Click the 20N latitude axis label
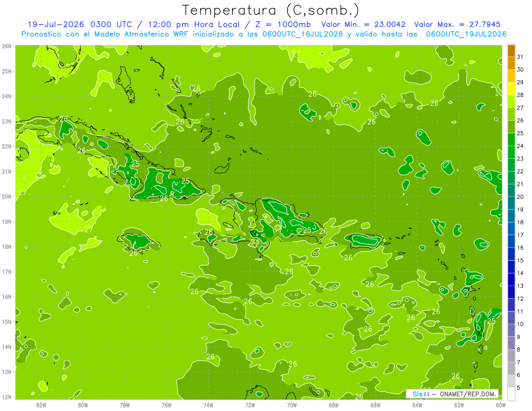This screenshot has width=532, height=411. coord(6,196)
